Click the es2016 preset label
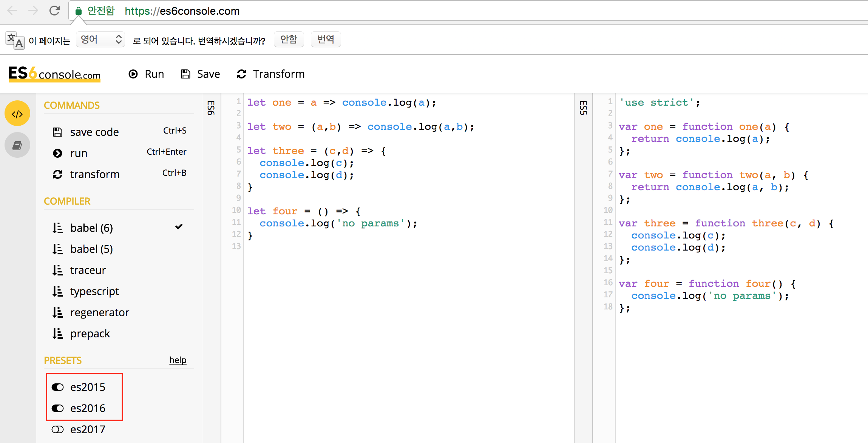The width and height of the screenshot is (868, 443). pyautogui.click(x=88, y=408)
